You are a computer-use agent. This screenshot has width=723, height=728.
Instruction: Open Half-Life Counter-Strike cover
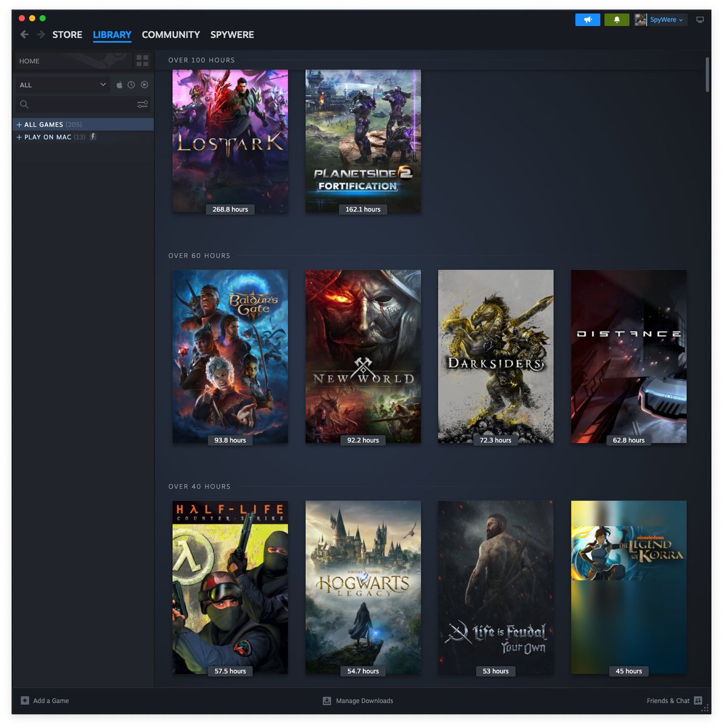pos(230,587)
